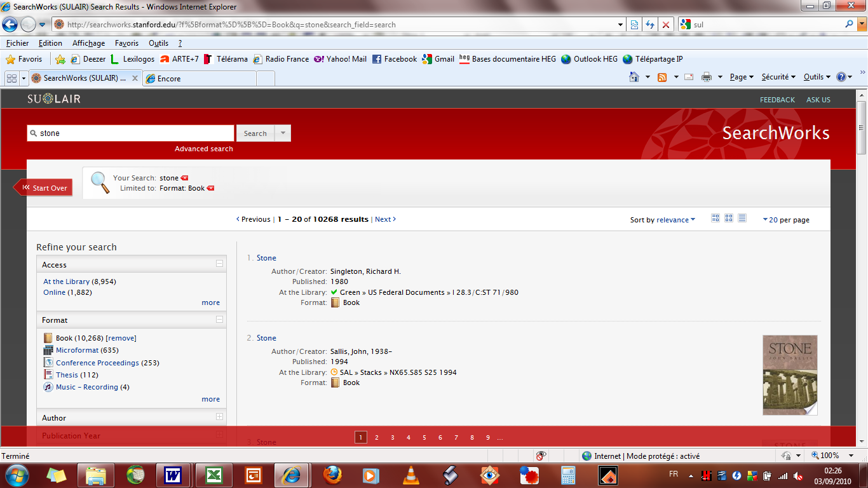Open Excel from the taskbar
The height and width of the screenshot is (488, 868).
pyautogui.click(x=214, y=475)
